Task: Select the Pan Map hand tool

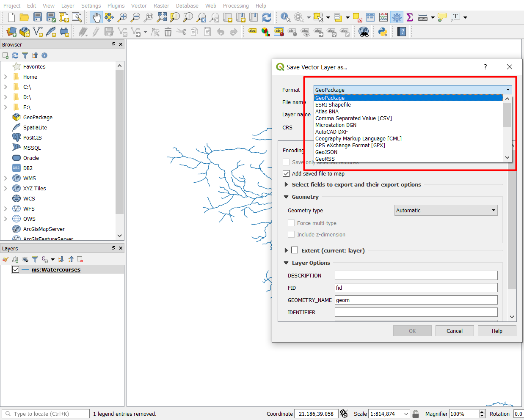Action: pyautogui.click(x=97, y=17)
